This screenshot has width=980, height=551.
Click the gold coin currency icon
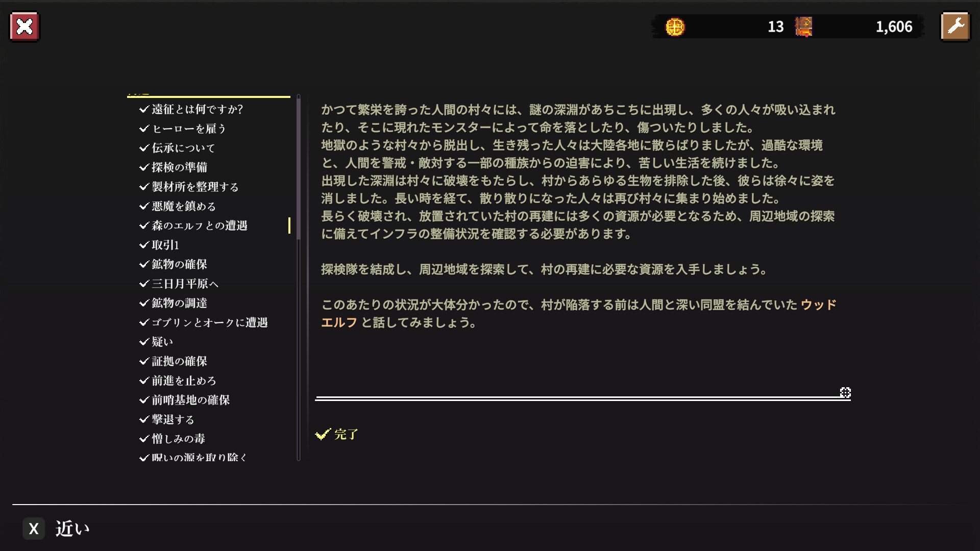click(x=675, y=27)
